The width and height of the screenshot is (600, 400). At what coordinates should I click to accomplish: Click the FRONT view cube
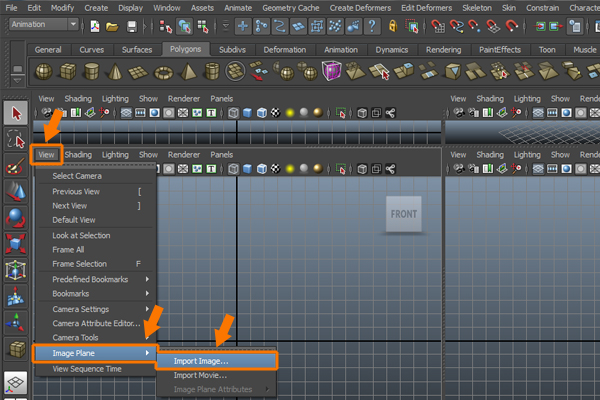click(x=404, y=214)
